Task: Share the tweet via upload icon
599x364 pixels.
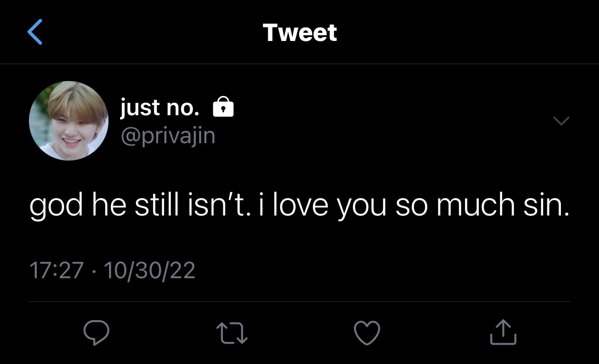Action: click(x=504, y=332)
